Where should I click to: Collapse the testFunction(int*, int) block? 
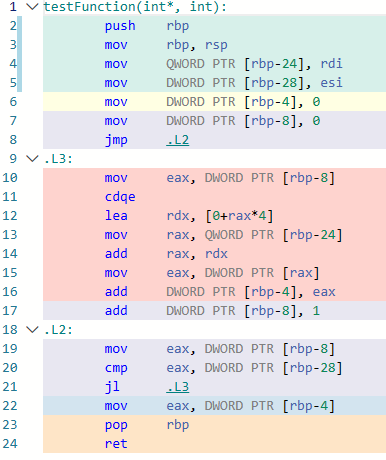pyautogui.click(x=32, y=7)
